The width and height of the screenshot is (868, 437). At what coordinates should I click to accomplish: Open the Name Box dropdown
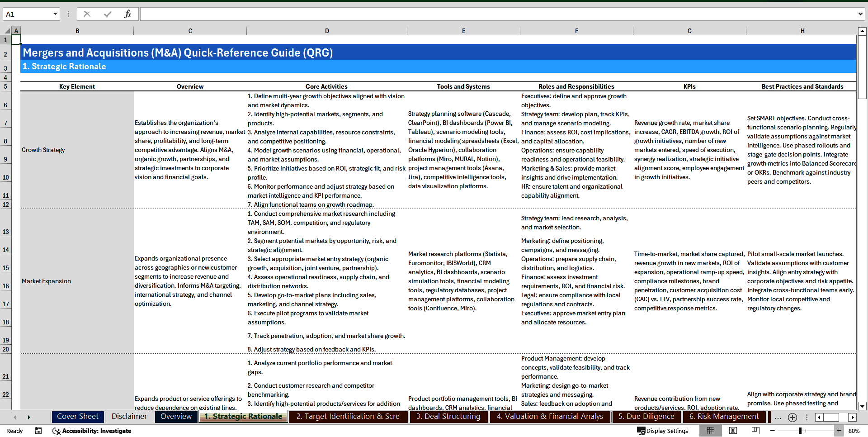56,14
